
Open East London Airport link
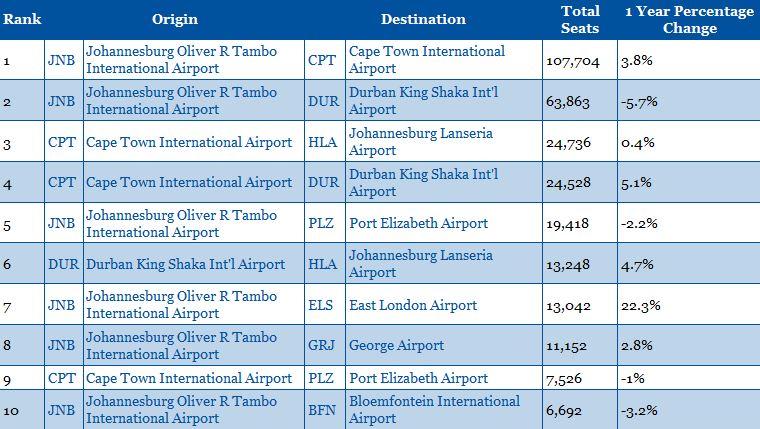point(413,305)
